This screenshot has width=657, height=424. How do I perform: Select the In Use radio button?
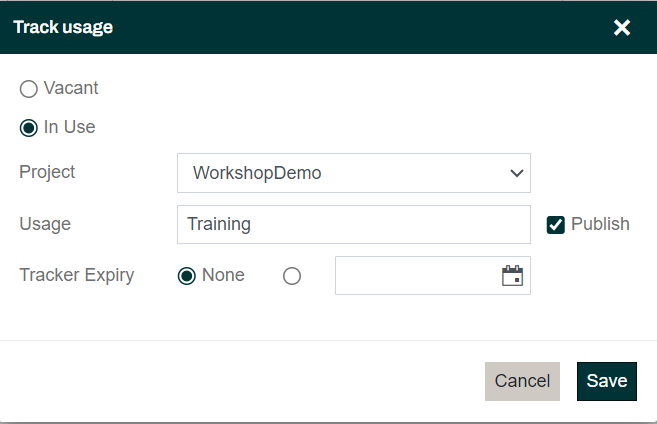[29, 128]
